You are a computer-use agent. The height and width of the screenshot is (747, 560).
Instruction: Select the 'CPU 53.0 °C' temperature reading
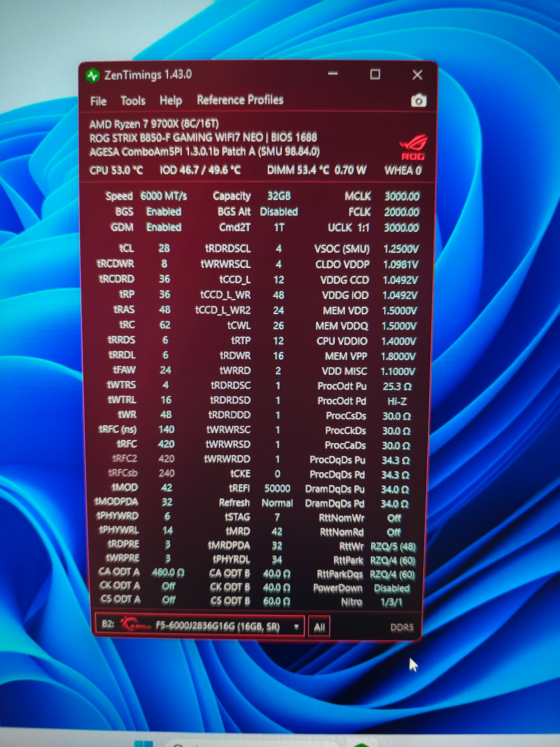tap(116, 170)
